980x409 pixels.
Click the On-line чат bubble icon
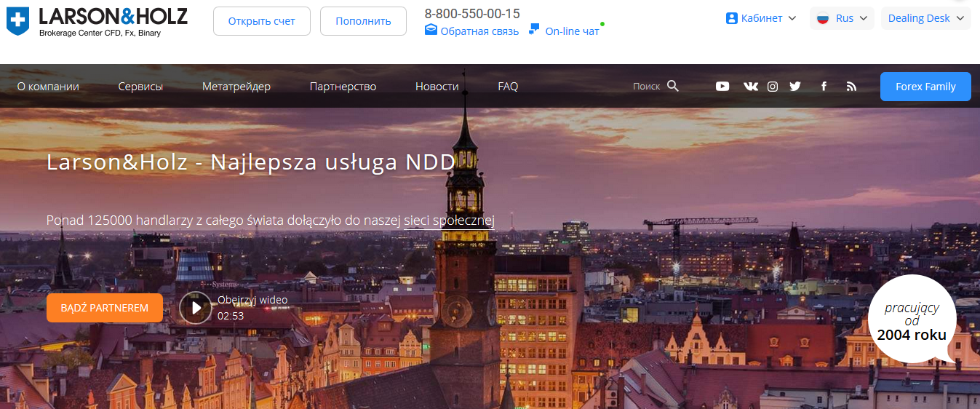click(x=535, y=30)
